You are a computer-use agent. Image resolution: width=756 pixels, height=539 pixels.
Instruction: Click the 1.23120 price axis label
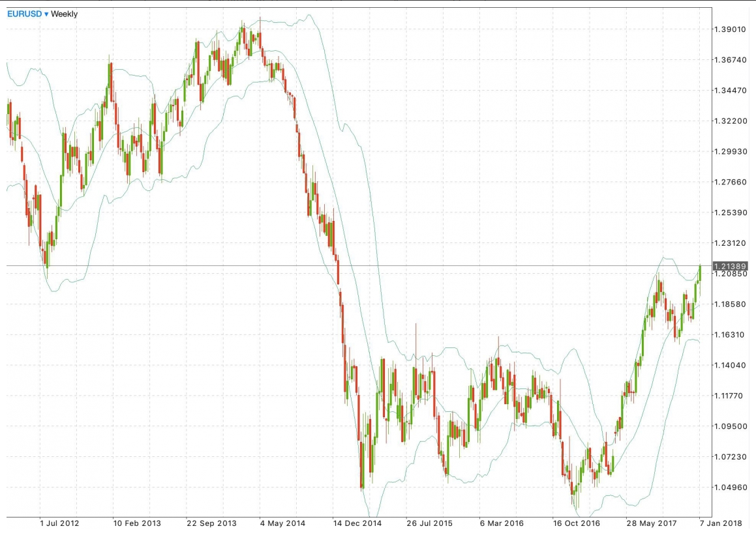pyautogui.click(x=730, y=242)
